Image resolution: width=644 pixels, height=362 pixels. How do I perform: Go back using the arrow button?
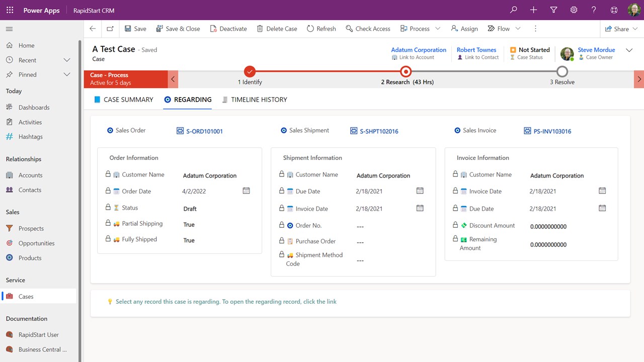pyautogui.click(x=93, y=29)
